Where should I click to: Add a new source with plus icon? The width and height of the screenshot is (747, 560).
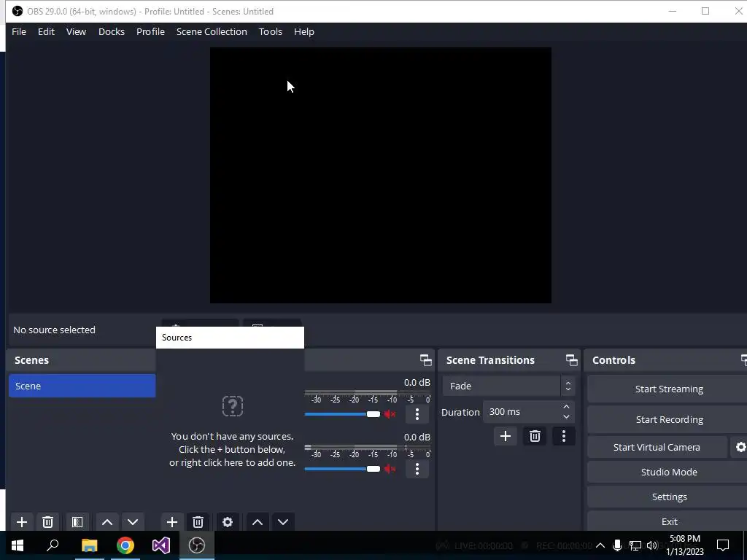[172, 522]
